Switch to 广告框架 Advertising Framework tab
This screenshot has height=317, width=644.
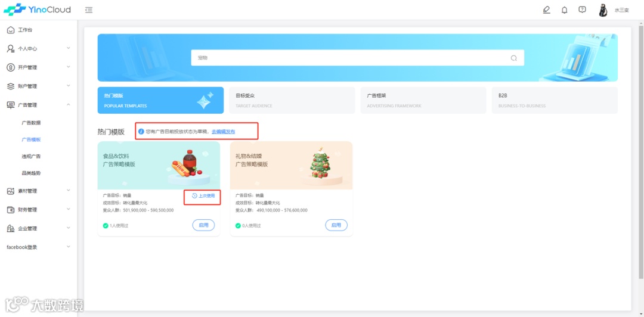pos(423,100)
